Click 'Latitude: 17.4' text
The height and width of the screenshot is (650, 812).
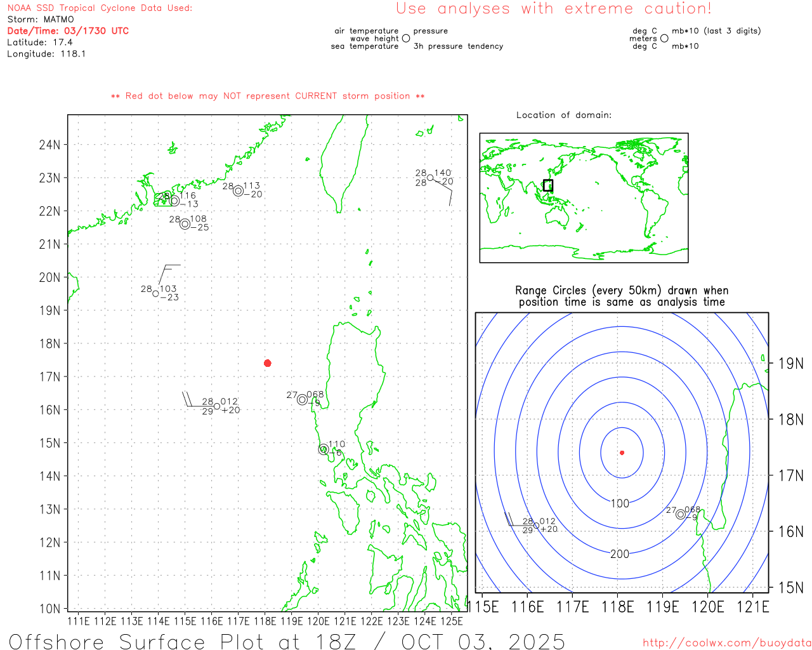point(40,43)
